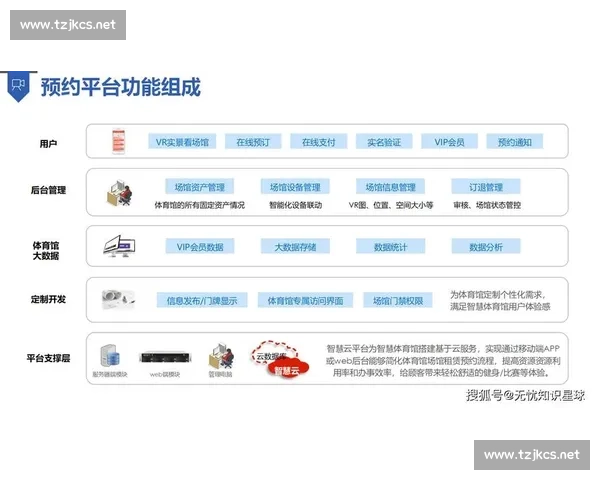The image size is (600, 480).
Task: Click the 智能化设备联动 caption
Action: pyautogui.click(x=295, y=205)
